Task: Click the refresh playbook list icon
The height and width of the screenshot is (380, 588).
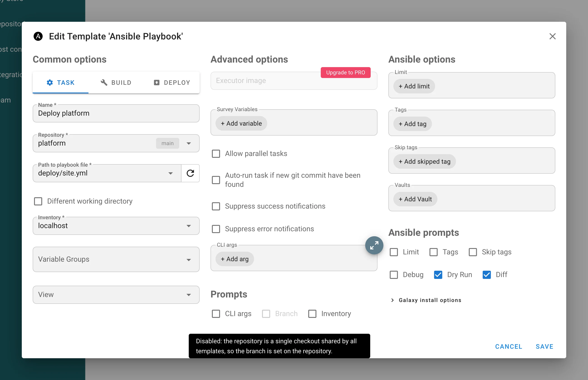Action: (190, 173)
